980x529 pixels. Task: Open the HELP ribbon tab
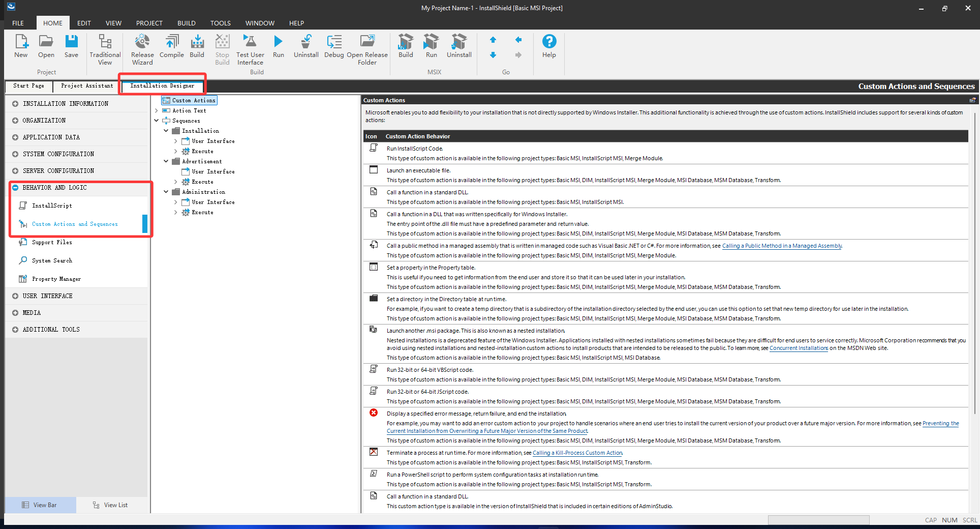pyautogui.click(x=296, y=23)
